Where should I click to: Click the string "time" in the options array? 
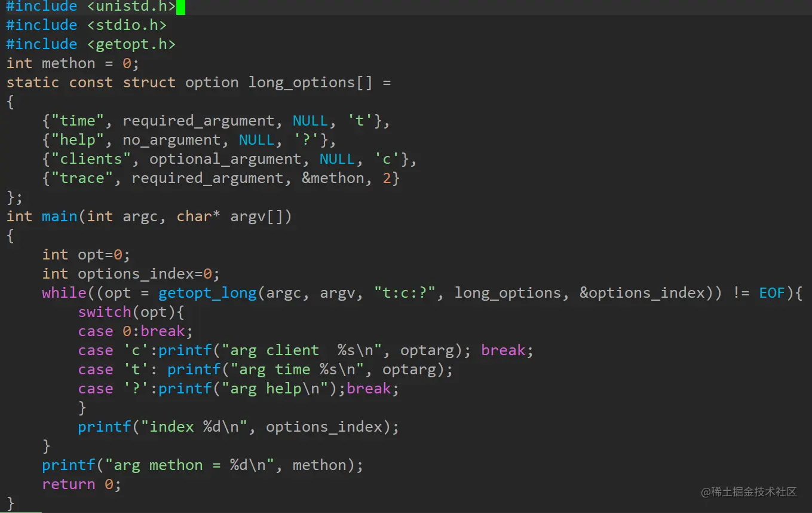[78, 121]
